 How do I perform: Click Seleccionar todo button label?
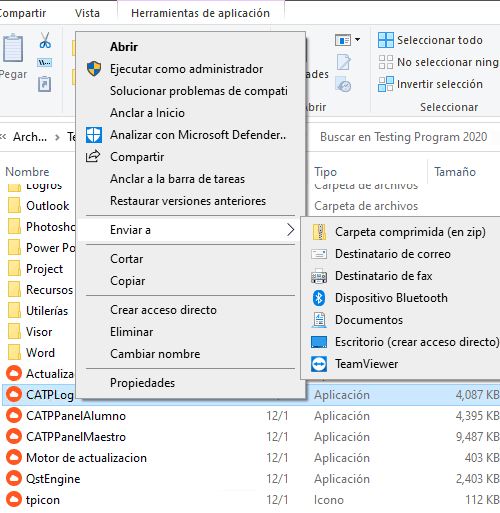[440, 40]
